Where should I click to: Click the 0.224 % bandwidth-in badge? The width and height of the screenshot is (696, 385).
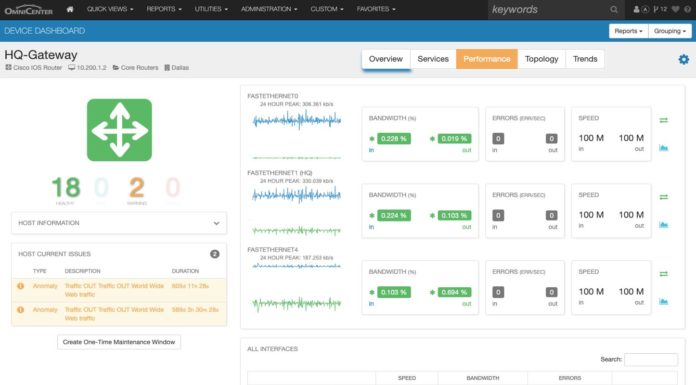(x=394, y=215)
